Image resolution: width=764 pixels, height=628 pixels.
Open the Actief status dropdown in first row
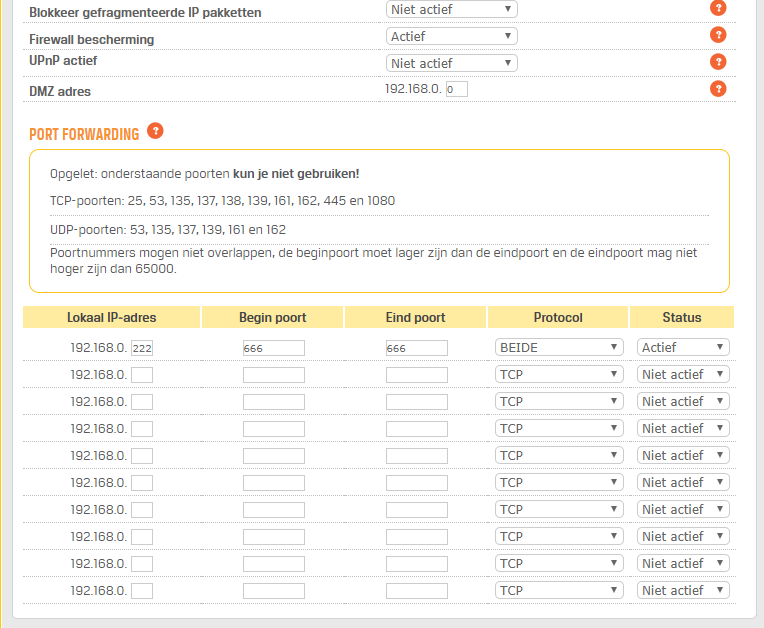(x=683, y=347)
